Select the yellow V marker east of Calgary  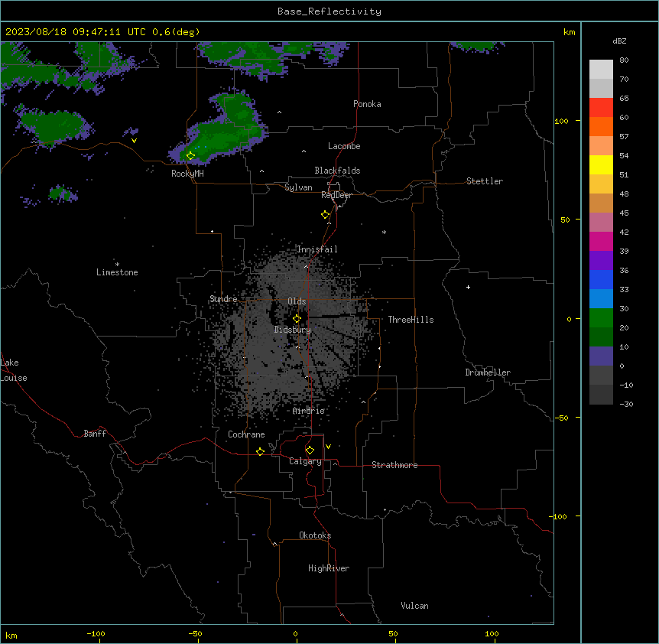[x=328, y=447]
